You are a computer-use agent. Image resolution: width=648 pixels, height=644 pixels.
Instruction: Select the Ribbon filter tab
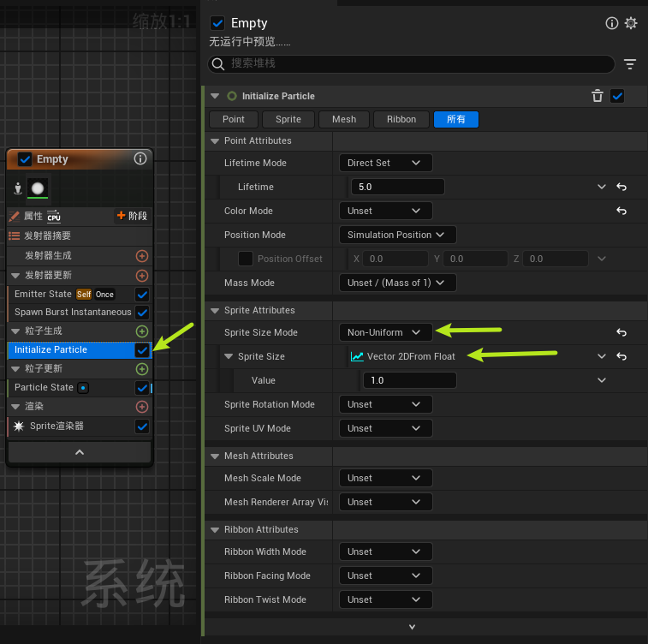pos(401,119)
